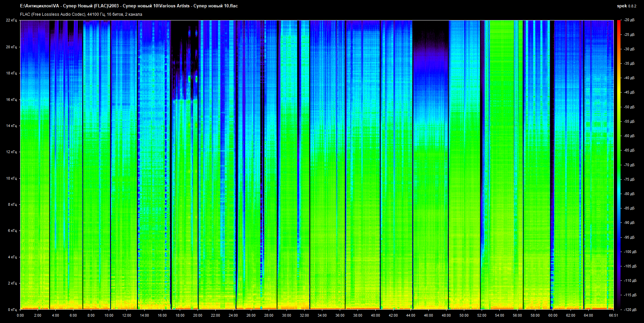This screenshot has width=644, height=323.
Task: Click the file path title text
Action: click(x=129, y=6)
